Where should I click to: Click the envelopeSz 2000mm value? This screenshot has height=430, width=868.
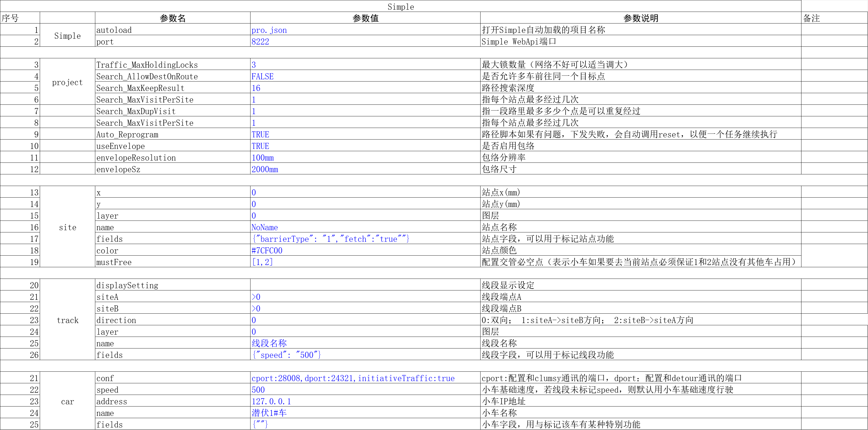click(265, 169)
